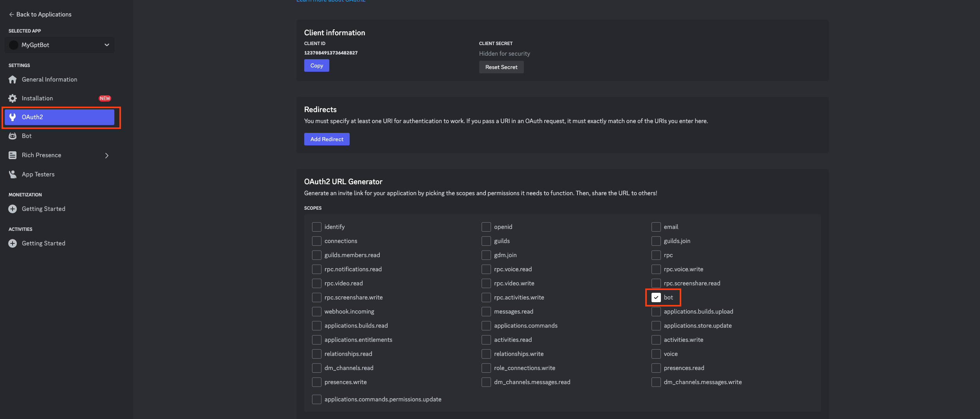Open the App Testers page
Viewport: 980px width, 419px height.
(x=60, y=174)
